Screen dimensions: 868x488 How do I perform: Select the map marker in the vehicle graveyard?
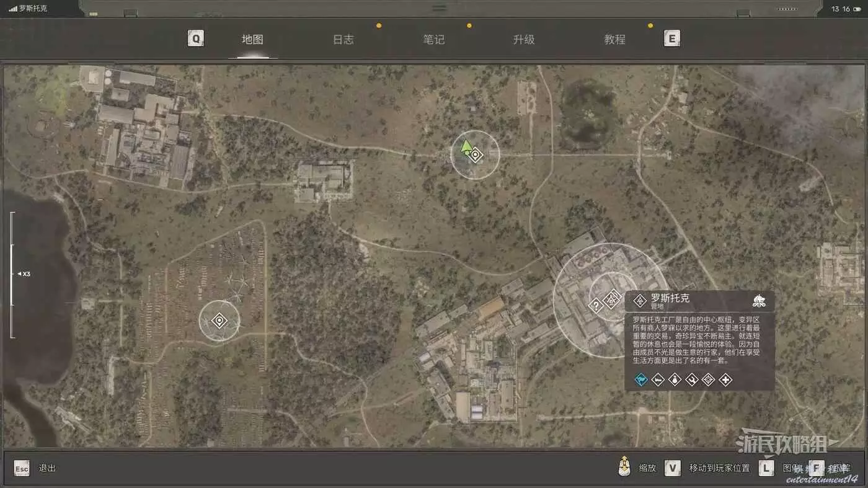click(219, 321)
